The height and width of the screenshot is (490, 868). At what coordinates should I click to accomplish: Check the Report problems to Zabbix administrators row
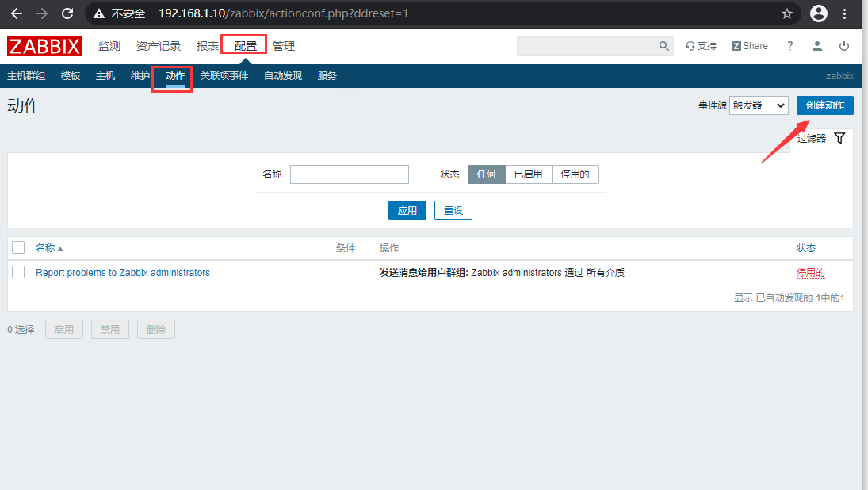point(18,272)
